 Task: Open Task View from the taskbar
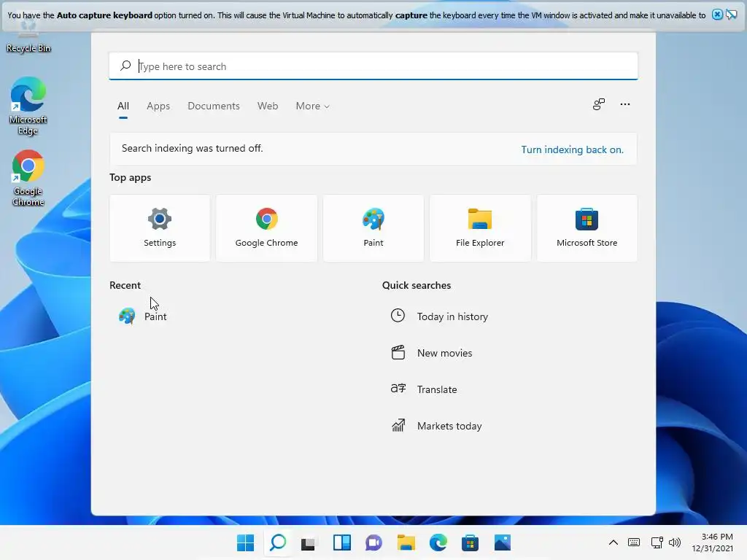309,542
